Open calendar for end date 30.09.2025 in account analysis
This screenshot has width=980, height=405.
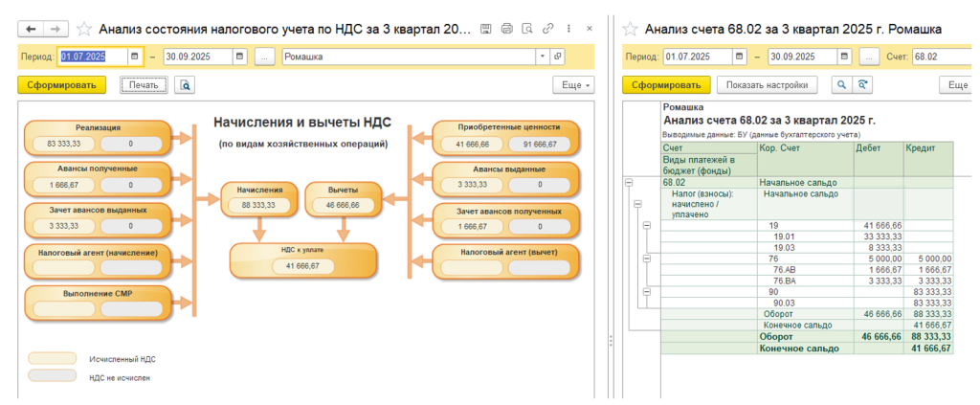851,56
